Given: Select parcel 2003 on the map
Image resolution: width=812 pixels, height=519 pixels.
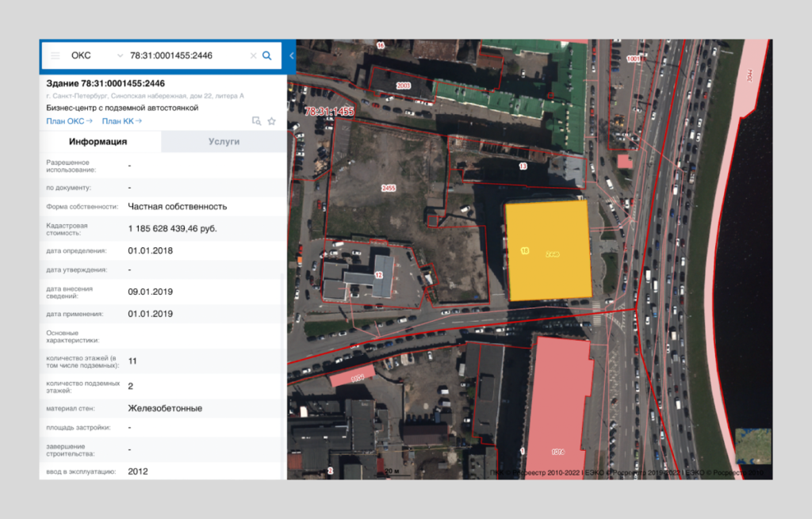Looking at the screenshot, I should 404,85.
